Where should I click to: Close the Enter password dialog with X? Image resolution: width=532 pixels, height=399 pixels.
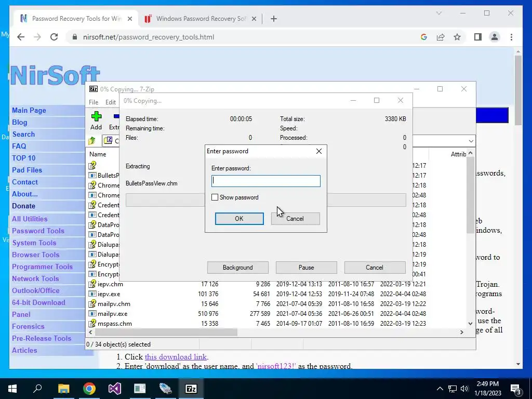(x=318, y=151)
